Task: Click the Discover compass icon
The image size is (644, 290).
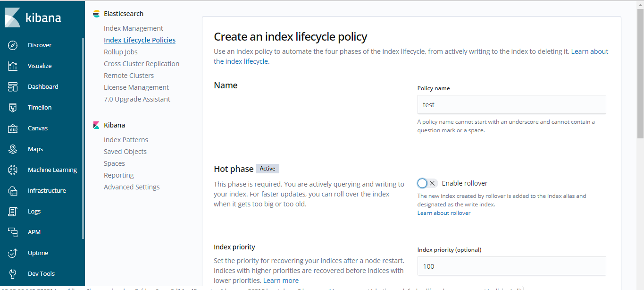Action: tap(13, 45)
